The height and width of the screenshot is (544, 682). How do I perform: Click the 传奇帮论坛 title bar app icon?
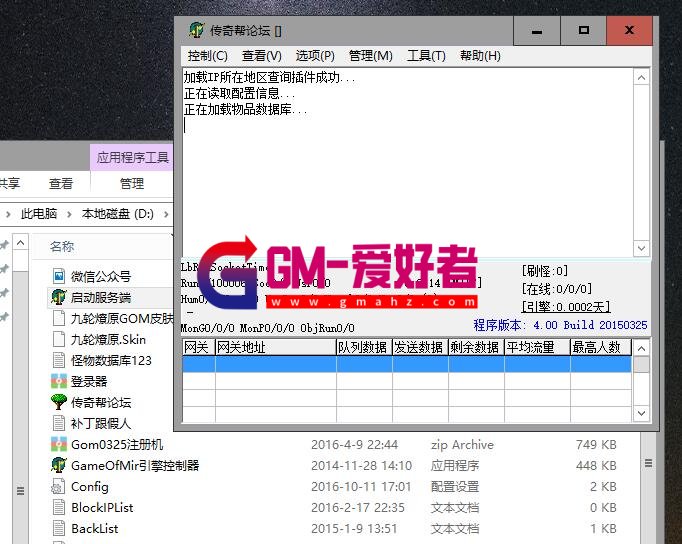coord(197,30)
